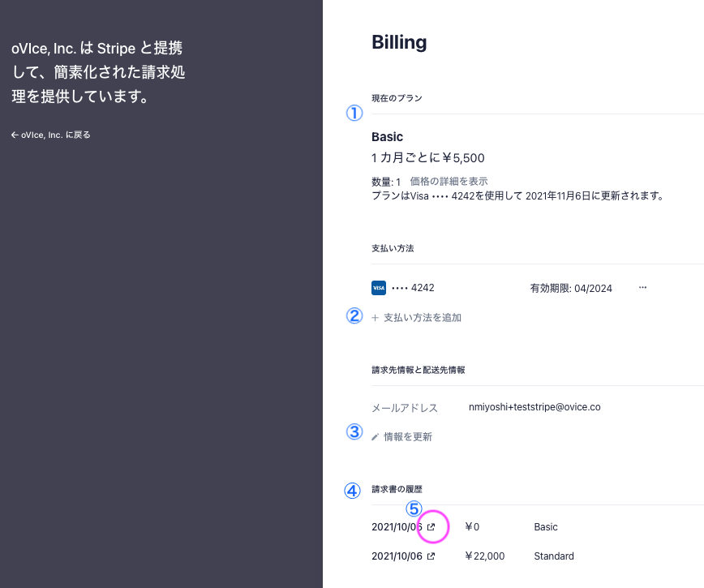Screen dimensions: 704x588
Task: Show price details via 価格の詳細を表示
Action: [449, 182]
